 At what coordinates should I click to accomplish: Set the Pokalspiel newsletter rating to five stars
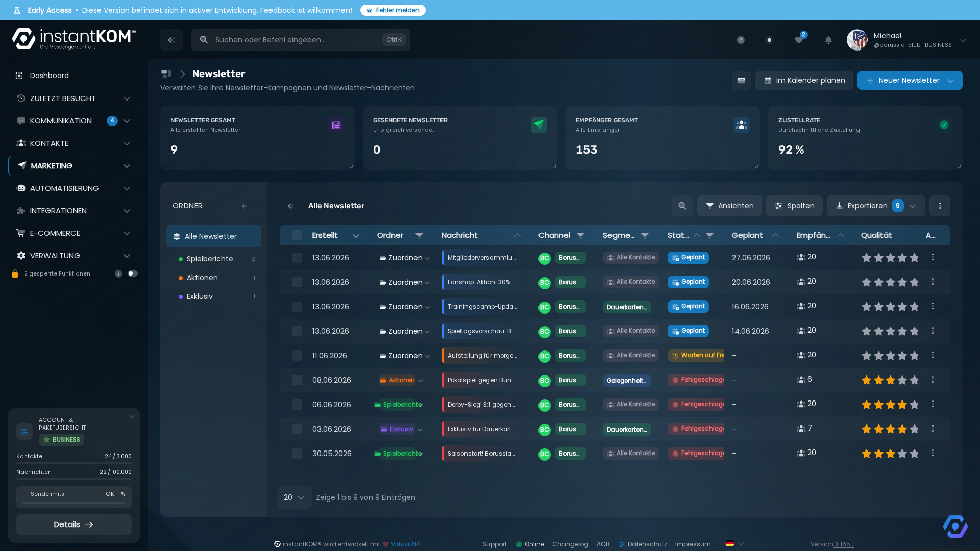(914, 380)
